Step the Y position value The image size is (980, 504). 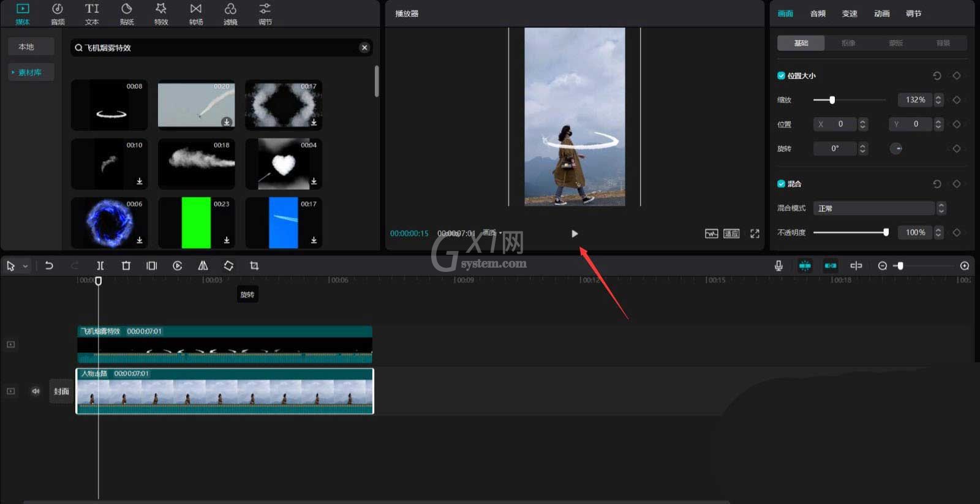coord(938,124)
